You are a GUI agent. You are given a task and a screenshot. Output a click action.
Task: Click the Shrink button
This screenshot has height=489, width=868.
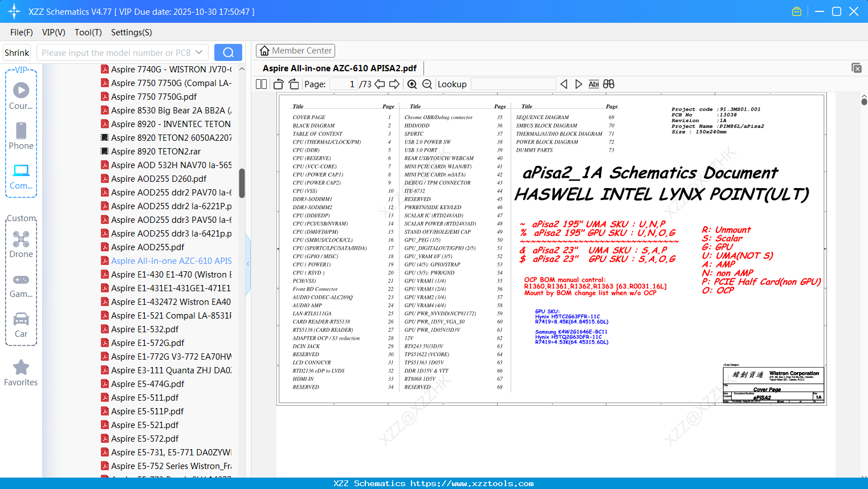(17, 52)
